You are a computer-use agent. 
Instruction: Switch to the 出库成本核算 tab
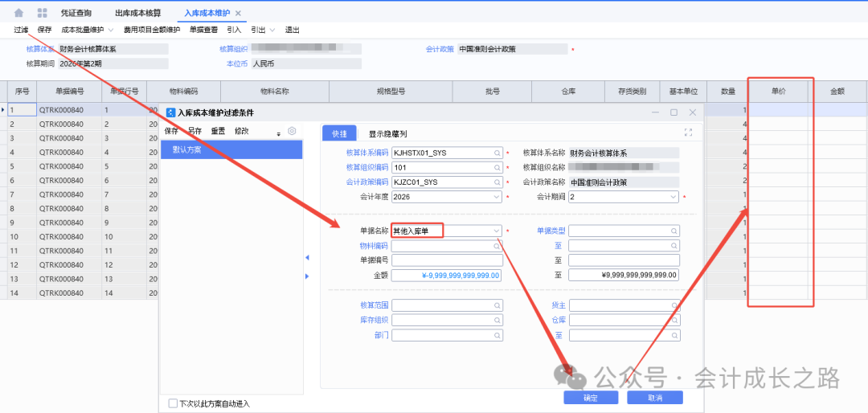137,13
